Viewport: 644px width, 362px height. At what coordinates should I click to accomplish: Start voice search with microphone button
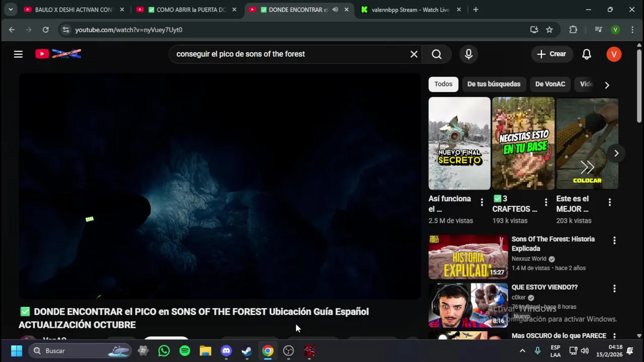tap(468, 54)
